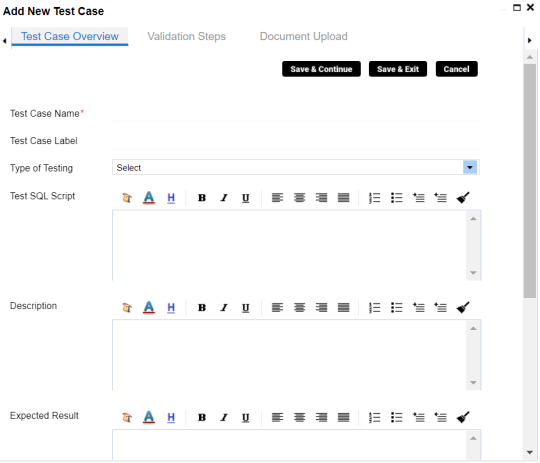540x463 pixels.
Task: Open font color picker for Test SQL Script
Action: pyautogui.click(x=149, y=198)
